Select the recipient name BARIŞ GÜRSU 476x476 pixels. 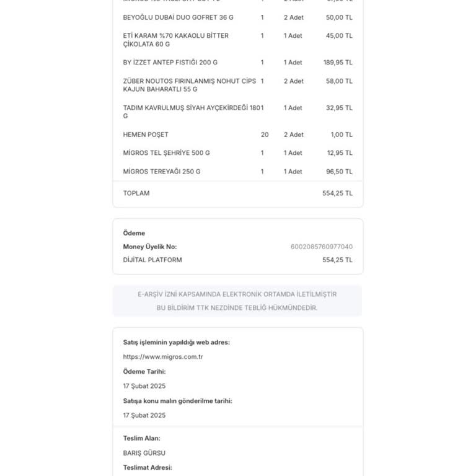click(144, 453)
